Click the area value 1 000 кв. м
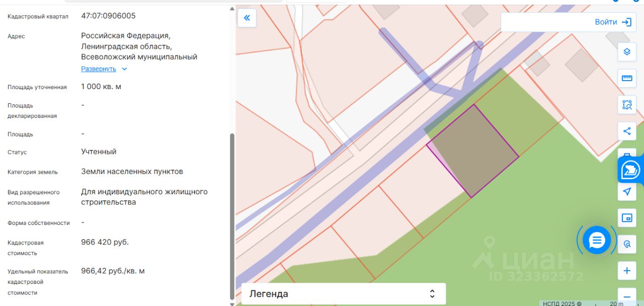 click(x=101, y=87)
